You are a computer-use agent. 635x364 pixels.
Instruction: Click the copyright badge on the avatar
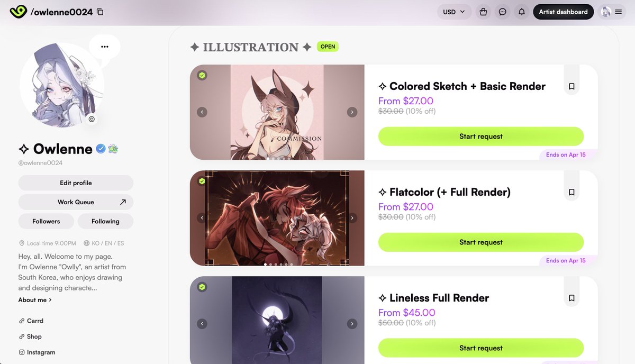[x=92, y=119]
